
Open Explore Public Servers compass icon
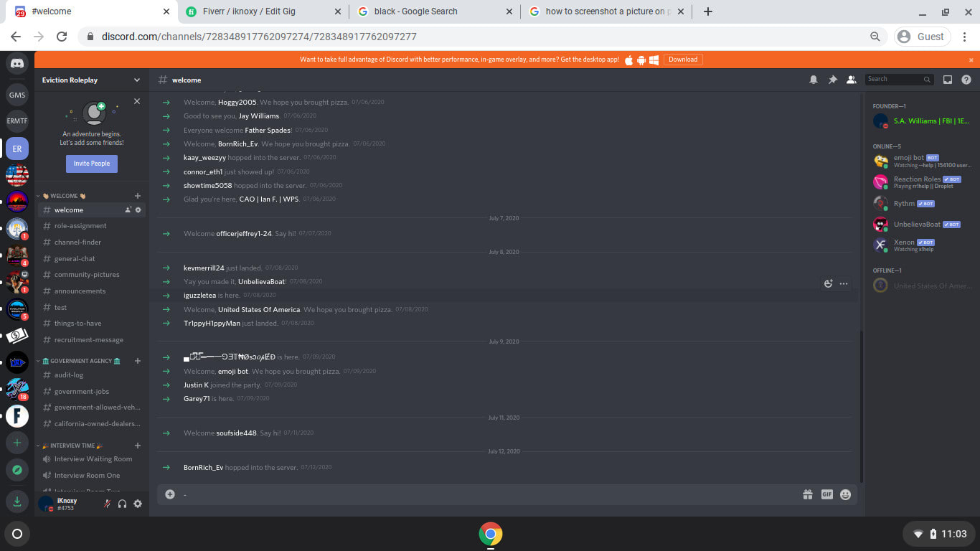point(17,470)
